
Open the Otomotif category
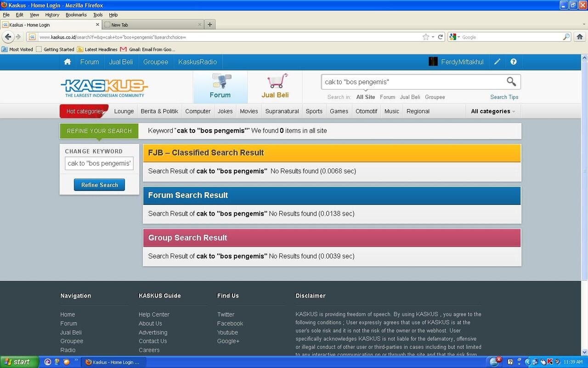[367, 111]
